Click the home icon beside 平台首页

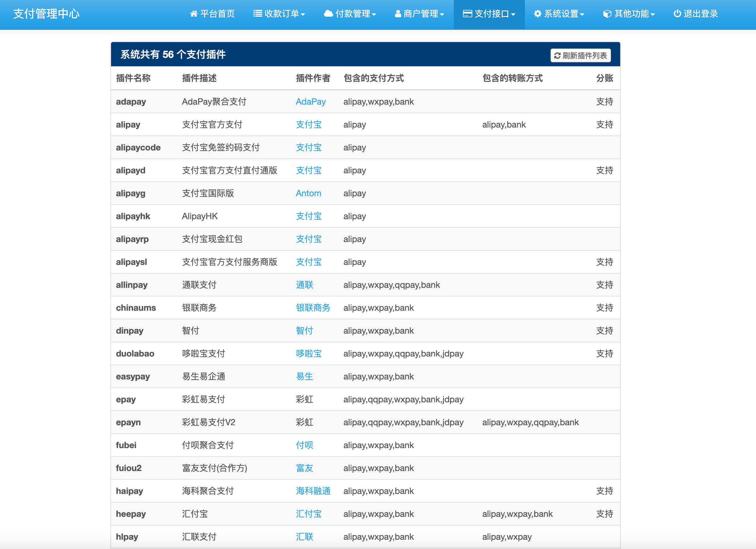pos(195,14)
